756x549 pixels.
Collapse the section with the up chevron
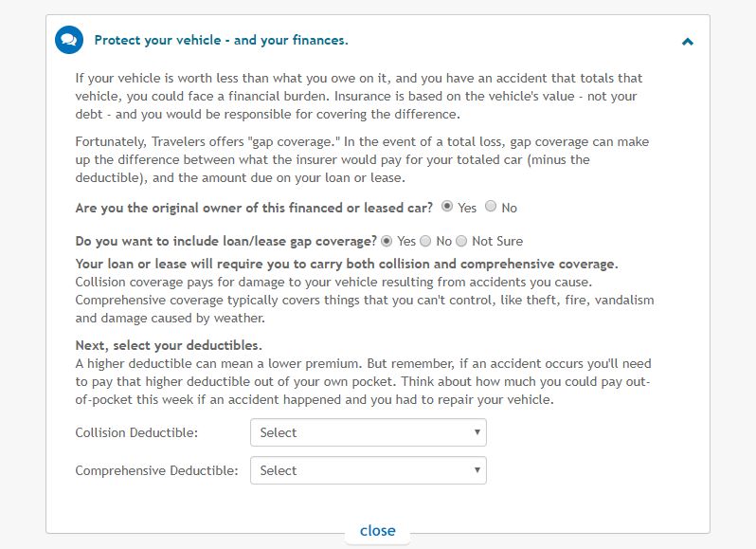pos(688,42)
